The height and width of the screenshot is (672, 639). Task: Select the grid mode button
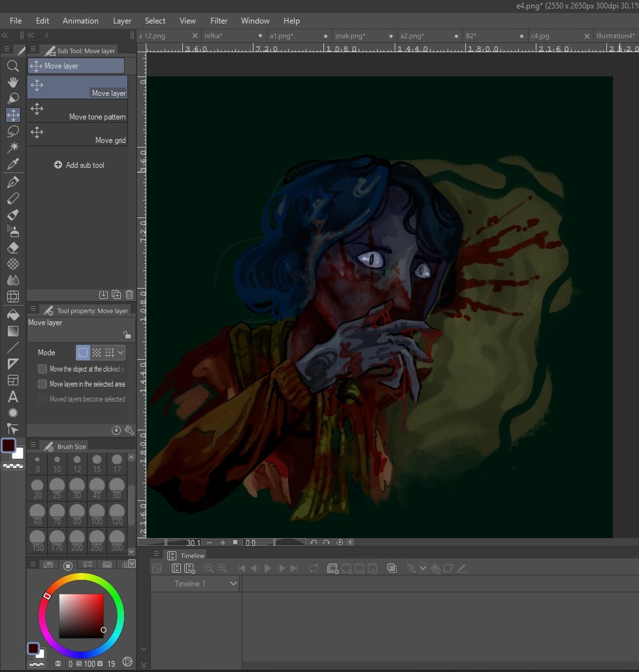click(x=110, y=352)
